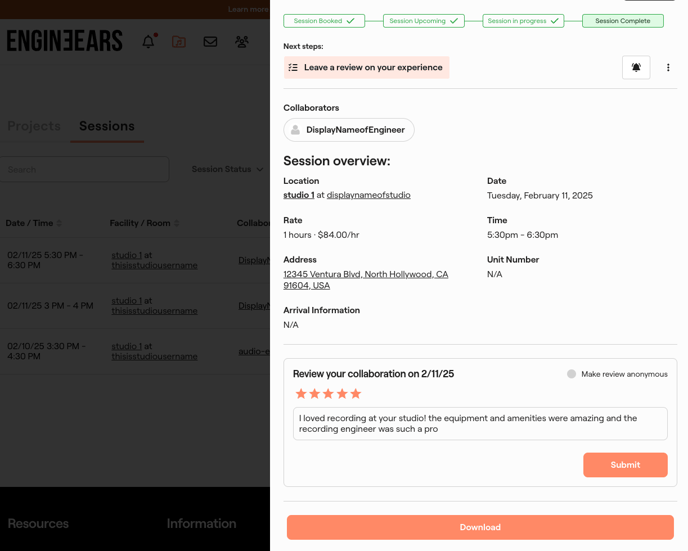Sort by Facility / Room column
Image resolution: width=688 pixels, height=551 pixels.
point(144,223)
